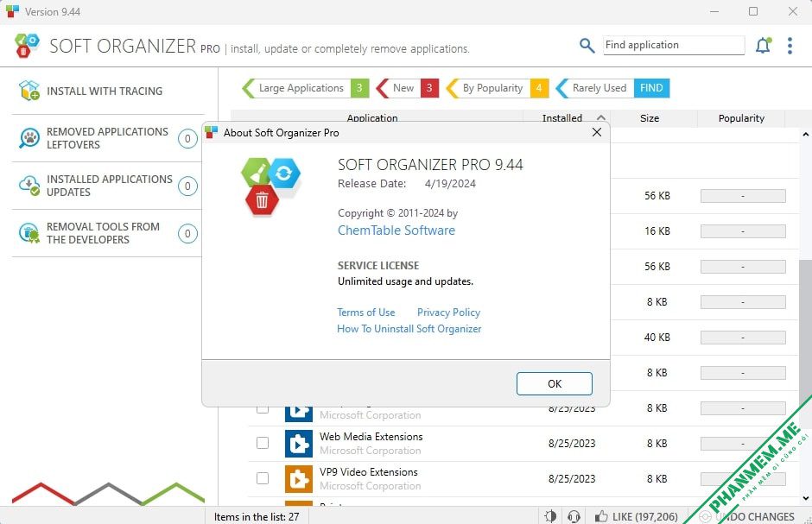Viewport: 812px width, 524px height.
Task: Open How To Uninstall Soft Organizer link
Action: [x=409, y=328]
